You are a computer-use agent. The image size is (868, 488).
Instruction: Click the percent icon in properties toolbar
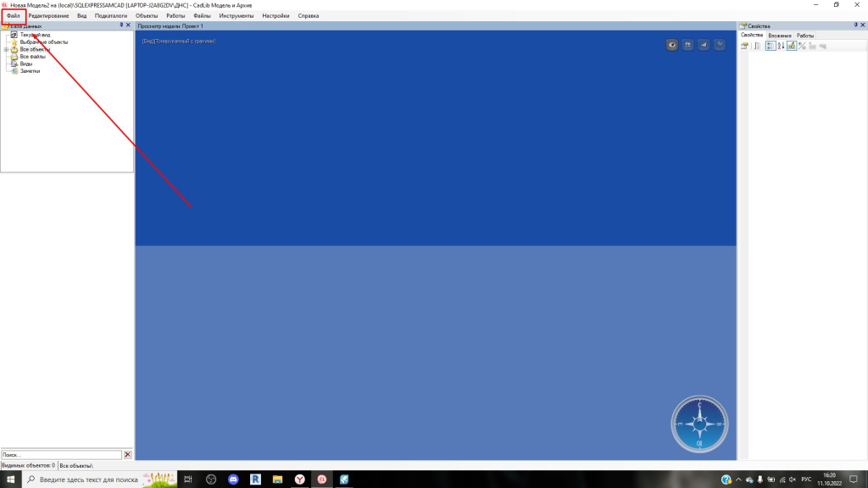pyautogui.click(x=802, y=46)
